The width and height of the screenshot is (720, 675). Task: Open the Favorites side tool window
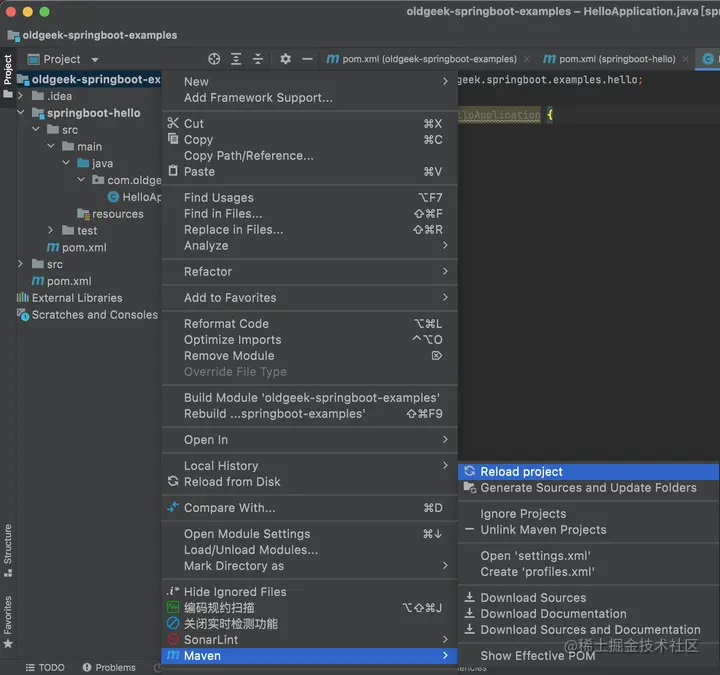click(8, 622)
